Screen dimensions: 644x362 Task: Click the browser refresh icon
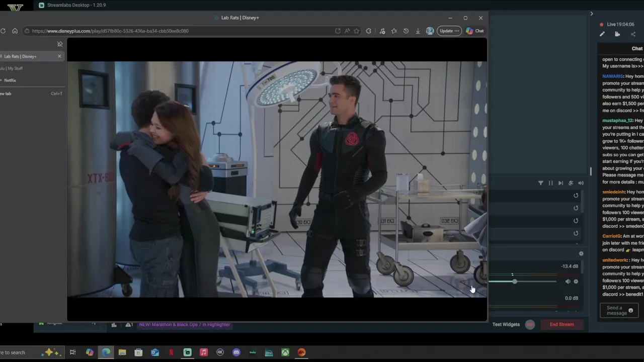click(x=3, y=31)
